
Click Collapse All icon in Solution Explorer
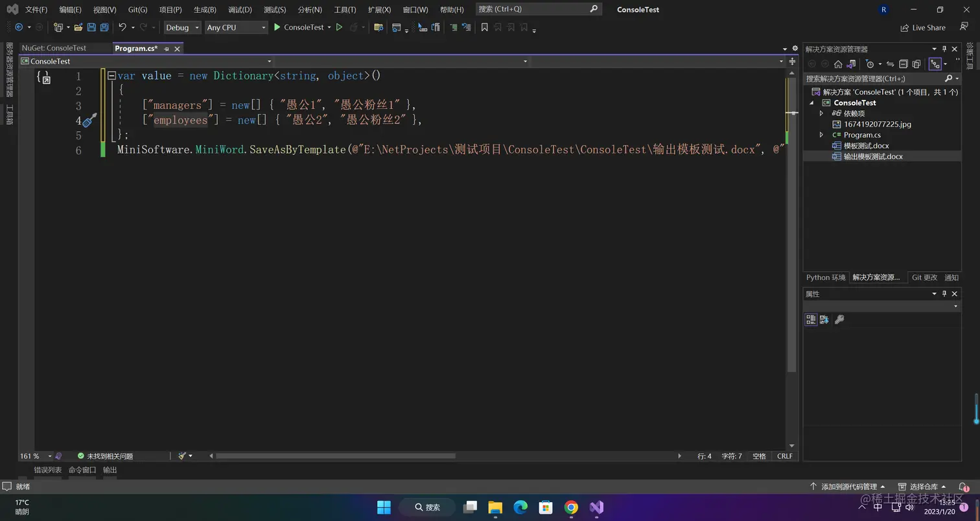tap(903, 64)
